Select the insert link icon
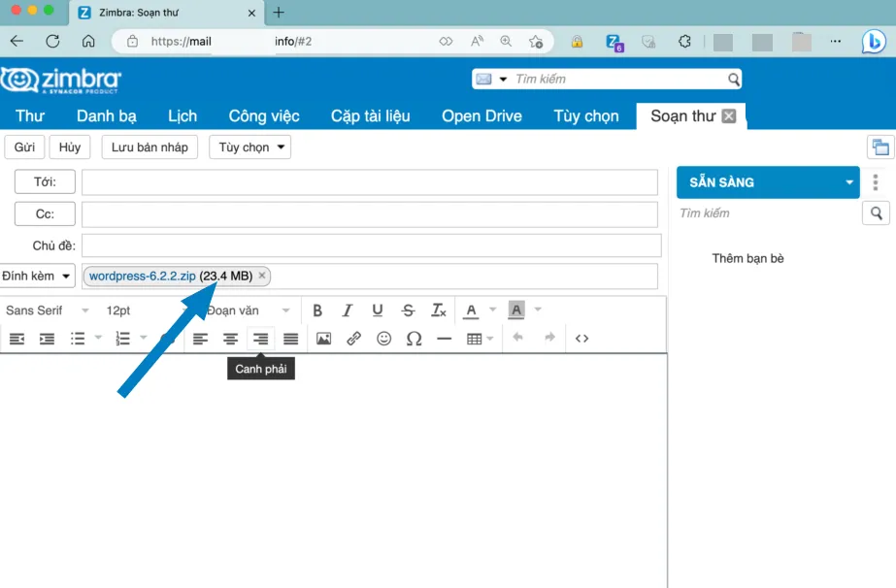 (353, 339)
